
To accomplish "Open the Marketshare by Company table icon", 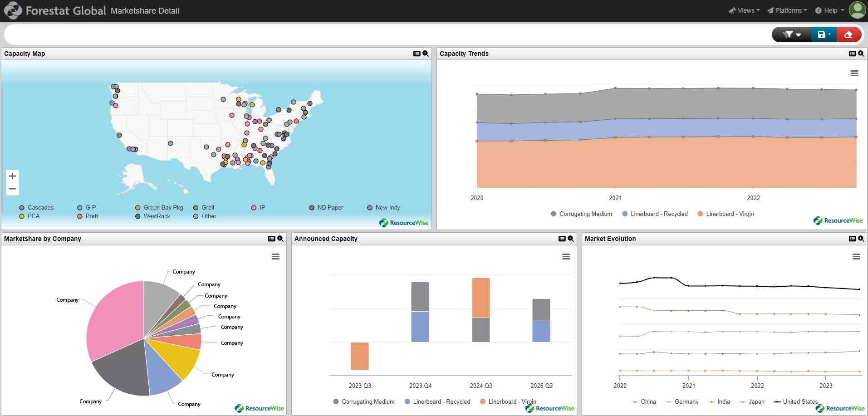I will coord(271,239).
